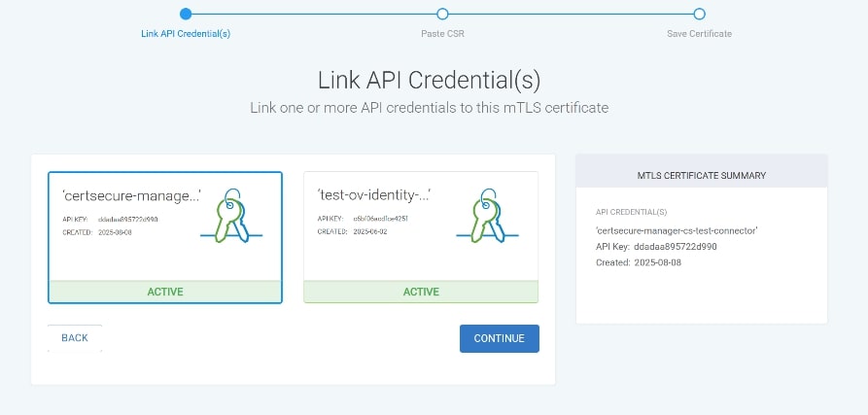Click ACTIVE status bar on certsecure-manage card

165,292
